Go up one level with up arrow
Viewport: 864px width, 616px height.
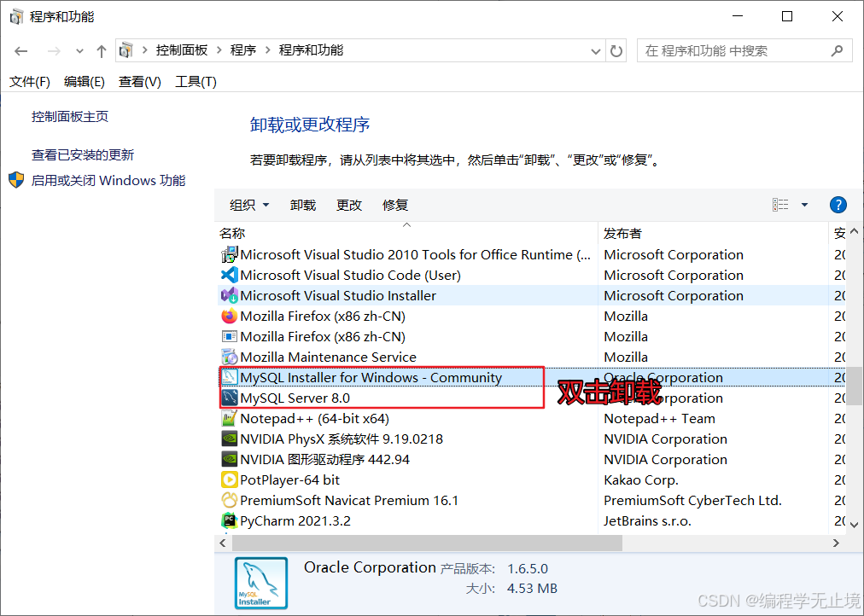pos(102,51)
